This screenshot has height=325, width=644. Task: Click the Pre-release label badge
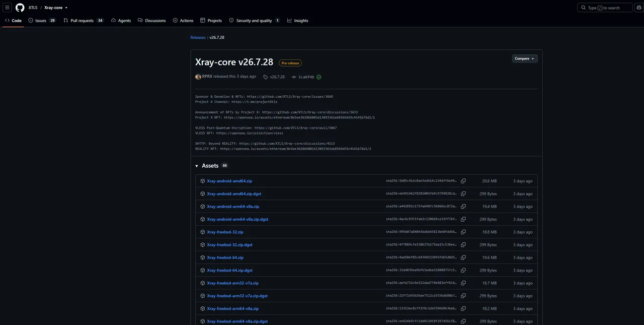point(290,63)
